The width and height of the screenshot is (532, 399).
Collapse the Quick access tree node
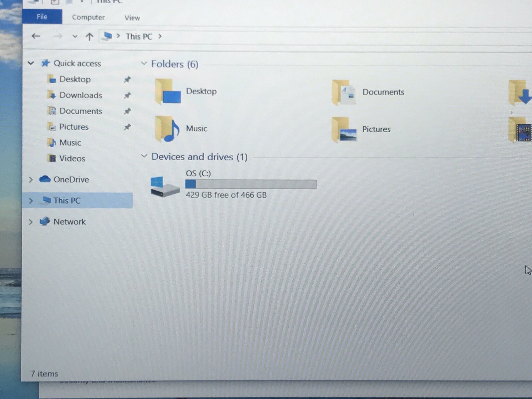coord(31,63)
